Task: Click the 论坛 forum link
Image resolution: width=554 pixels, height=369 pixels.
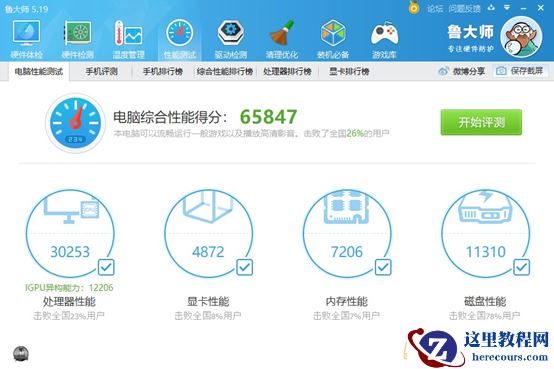Action: tap(435, 8)
